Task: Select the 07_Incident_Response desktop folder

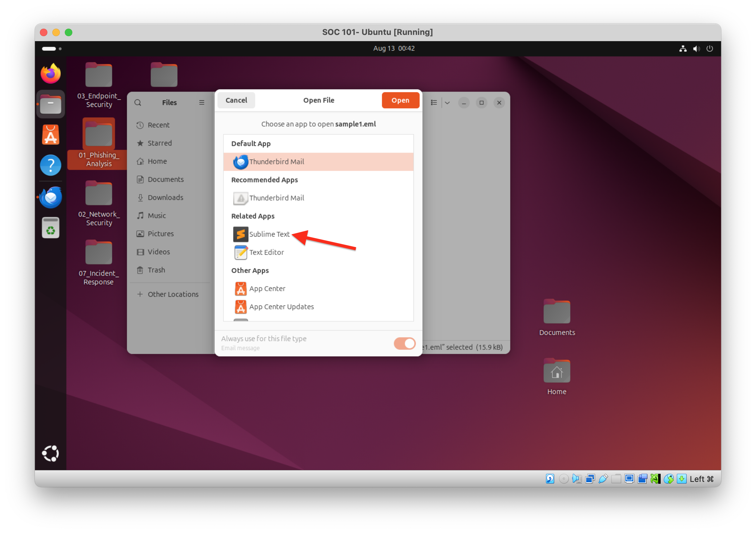Action: click(x=99, y=263)
